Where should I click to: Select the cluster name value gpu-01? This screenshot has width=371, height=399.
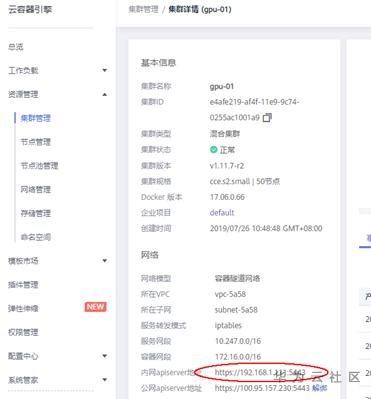click(x=222, y=86)
